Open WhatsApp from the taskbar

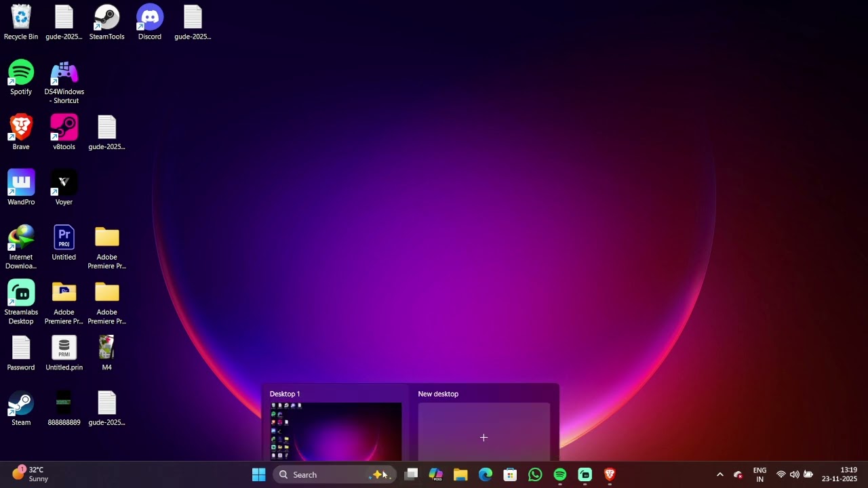point(535,474)
